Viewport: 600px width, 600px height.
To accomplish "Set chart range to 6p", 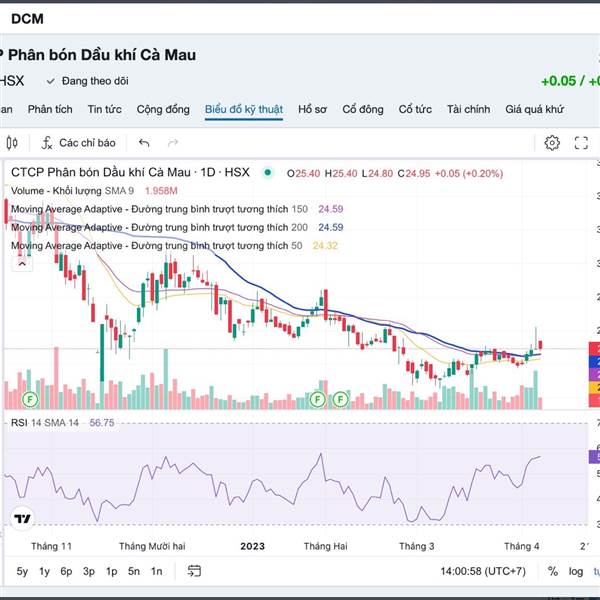I will (x=66, y=571).
